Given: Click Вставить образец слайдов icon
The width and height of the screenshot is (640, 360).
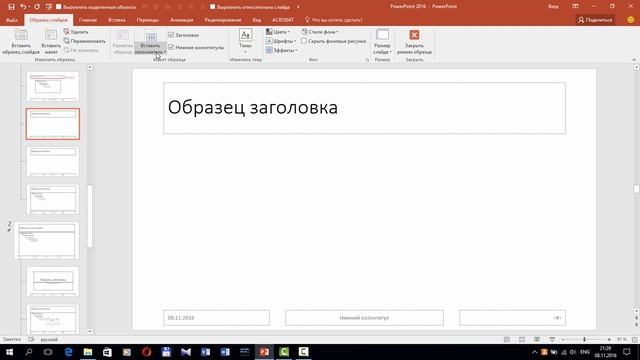Looking at the screenshot, I should point(21,35).
